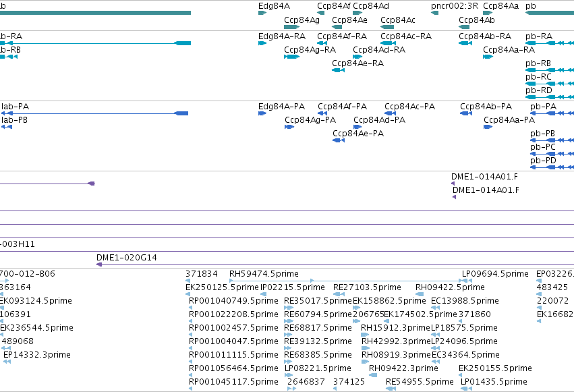The image size is (574, 392).
Task: Click the RH42992.3prime EST
Action: (366, 348)
